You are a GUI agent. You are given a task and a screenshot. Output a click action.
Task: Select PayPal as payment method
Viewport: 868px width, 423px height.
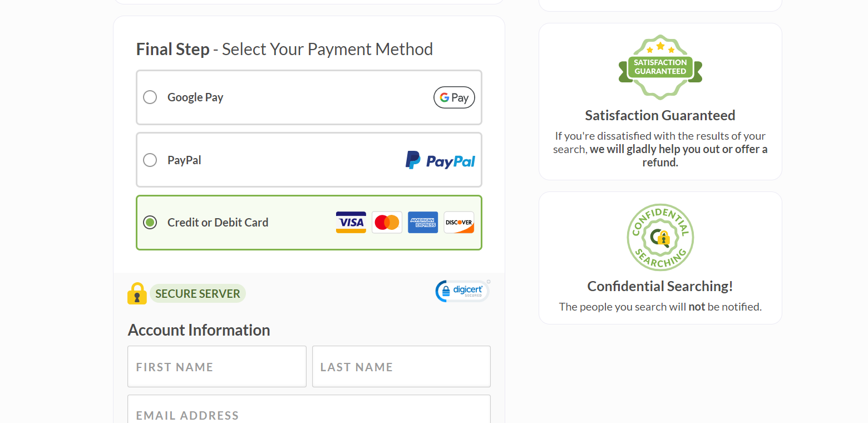pyautogui.click(x=150, y=160)
